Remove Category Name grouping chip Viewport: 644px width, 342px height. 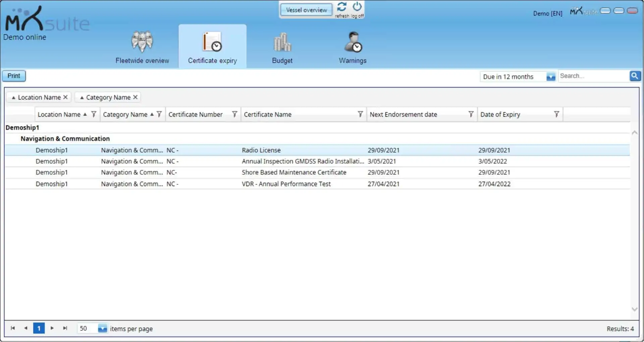coord(136,97)
